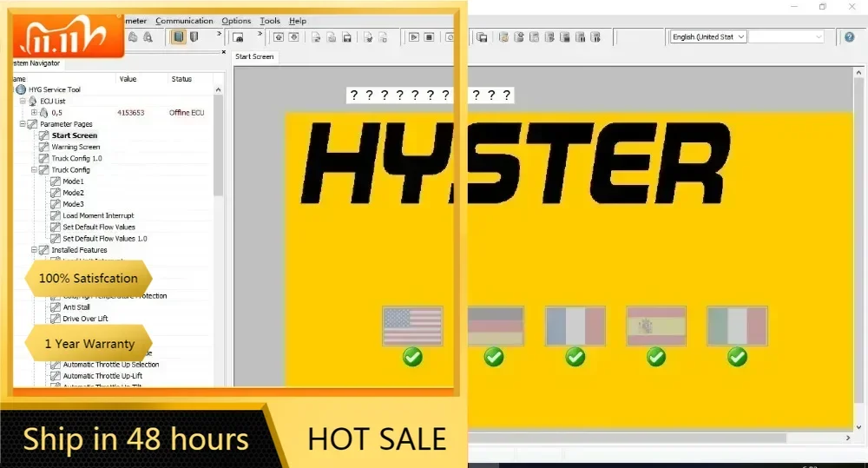868x468 pixels.
Task: Click the shield icon in toolbar
Action: [x=194, y=37]
